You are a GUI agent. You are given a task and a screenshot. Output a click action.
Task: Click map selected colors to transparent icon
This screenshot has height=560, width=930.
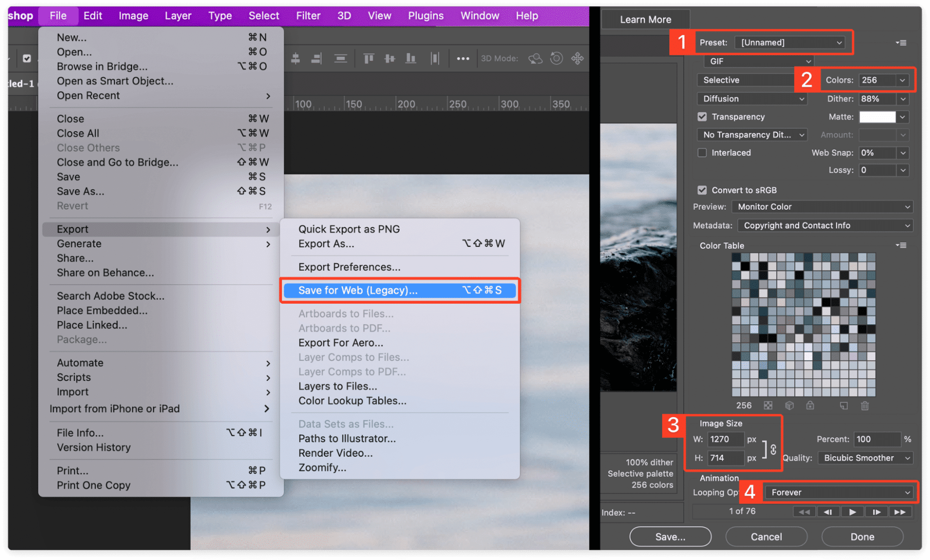pyautogui.click(x=768, y=406)
